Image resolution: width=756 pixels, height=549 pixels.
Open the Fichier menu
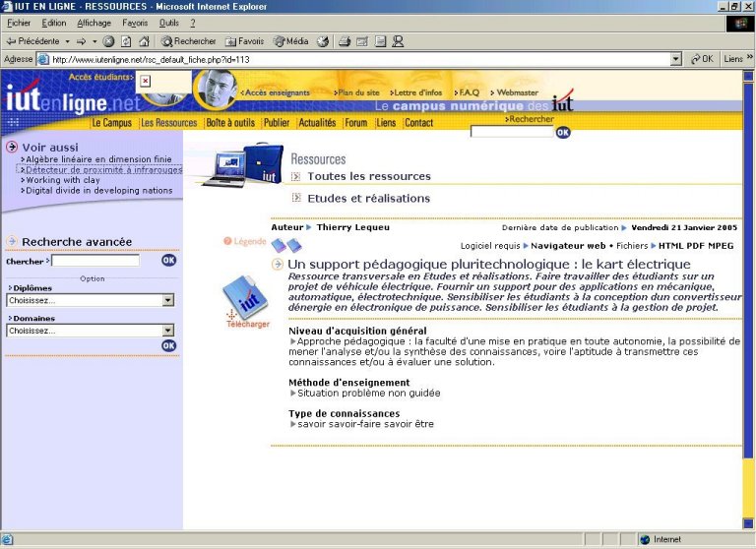(x=19, y=23)
